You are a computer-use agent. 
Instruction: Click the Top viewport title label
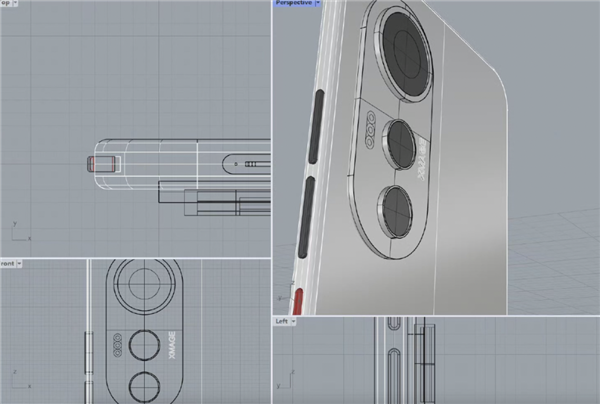5,3
